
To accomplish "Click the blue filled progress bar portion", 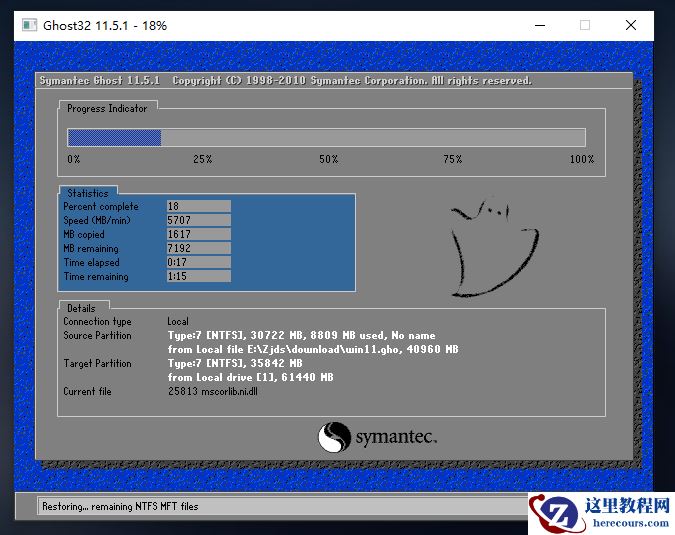I will pyautogui.click(x=114, y=138).
